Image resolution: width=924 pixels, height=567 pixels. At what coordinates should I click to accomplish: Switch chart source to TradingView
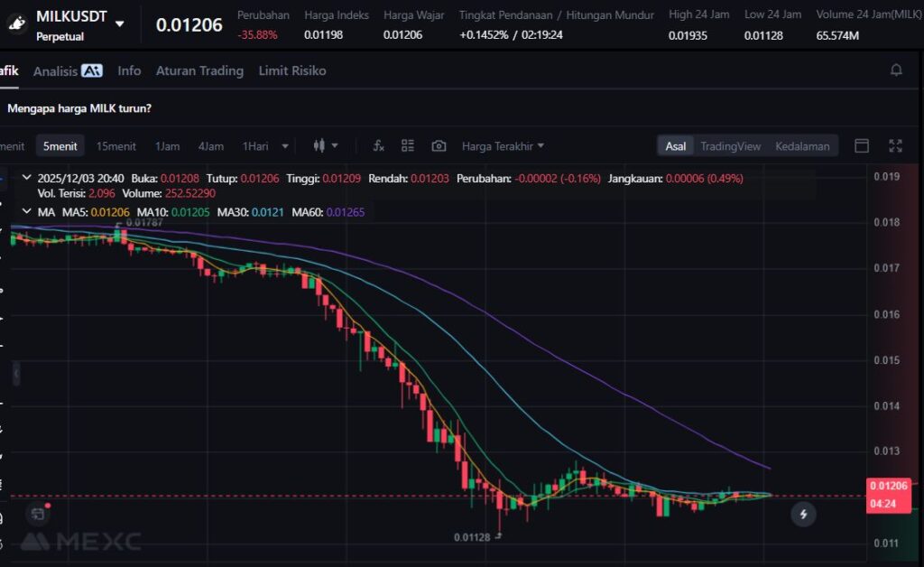pyautogui.click(x=730, y=146)
